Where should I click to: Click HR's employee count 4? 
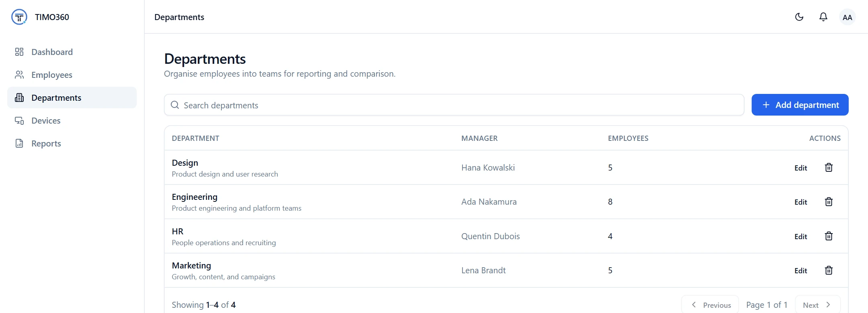[x=610, y=236]
